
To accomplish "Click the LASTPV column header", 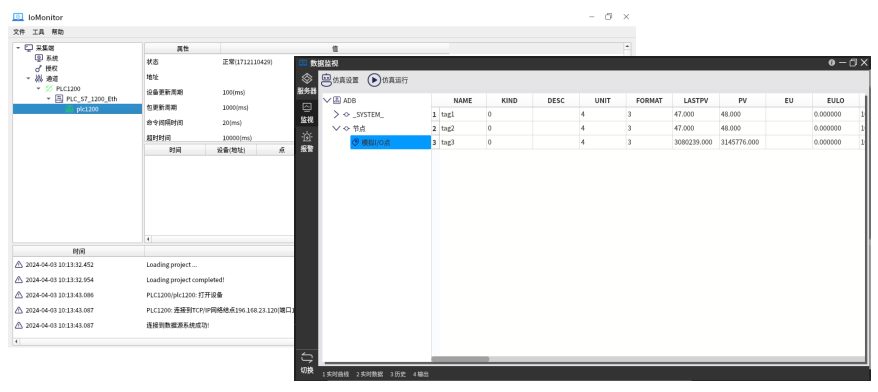I will [x=696, y=101].
